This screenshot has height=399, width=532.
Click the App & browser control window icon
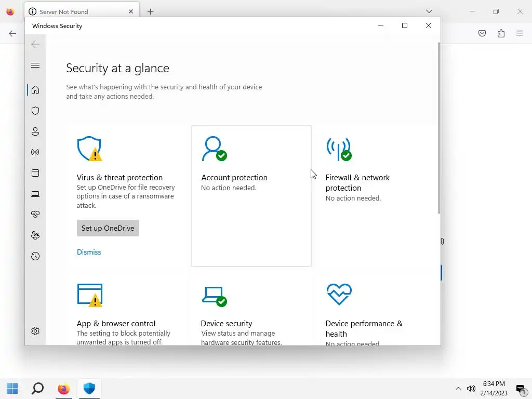[90, 295]
